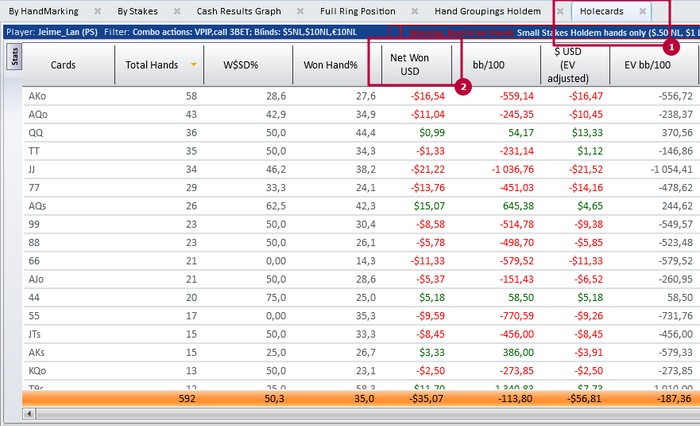Select the 88 hole cards row

361,242
